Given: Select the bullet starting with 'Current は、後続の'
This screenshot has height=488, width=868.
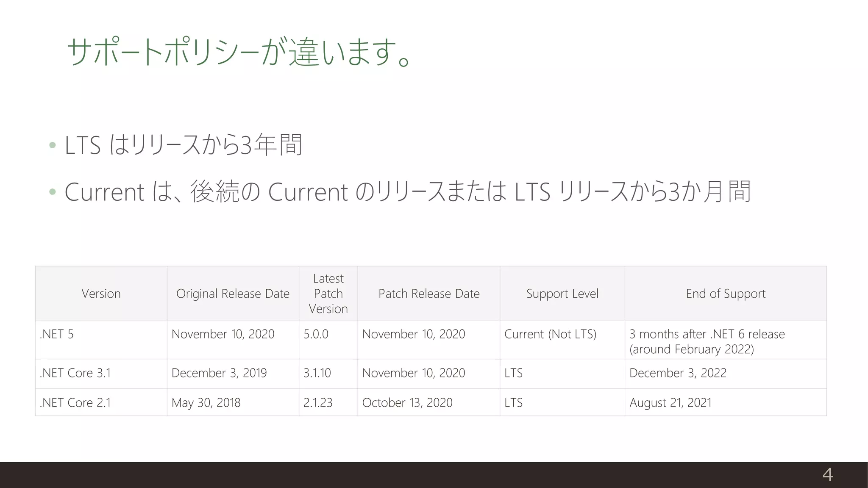Looking at the screenshot, I should click(x=408, y=191).
